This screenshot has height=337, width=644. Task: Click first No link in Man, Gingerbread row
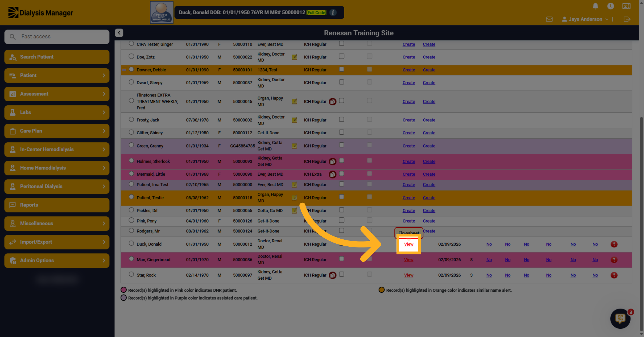point(489,260)
